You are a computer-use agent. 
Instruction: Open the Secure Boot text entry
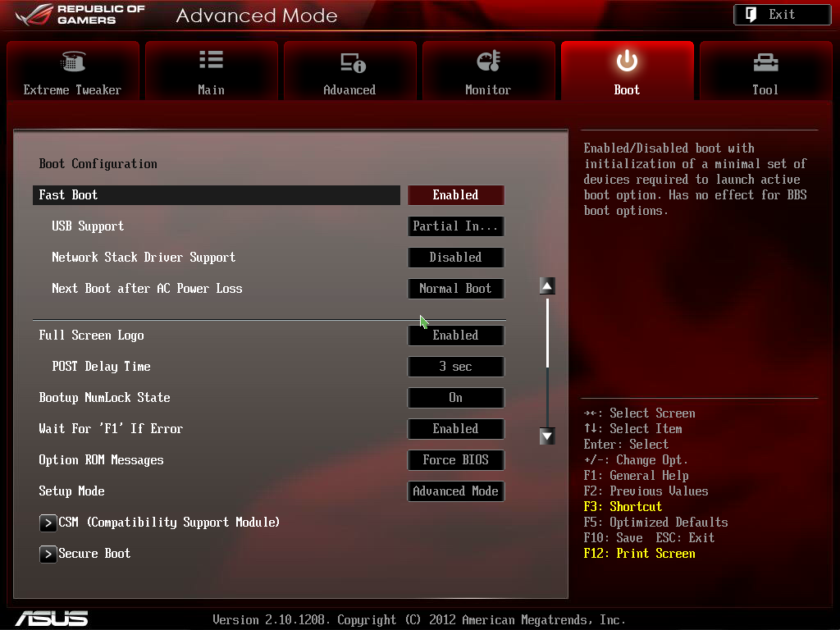(94, 554)
